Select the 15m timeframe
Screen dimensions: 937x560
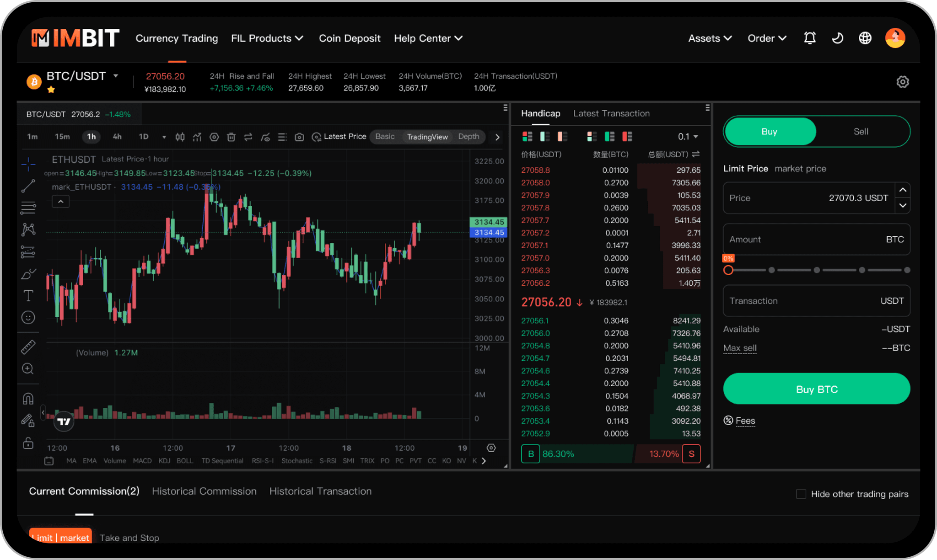point(62,137)
